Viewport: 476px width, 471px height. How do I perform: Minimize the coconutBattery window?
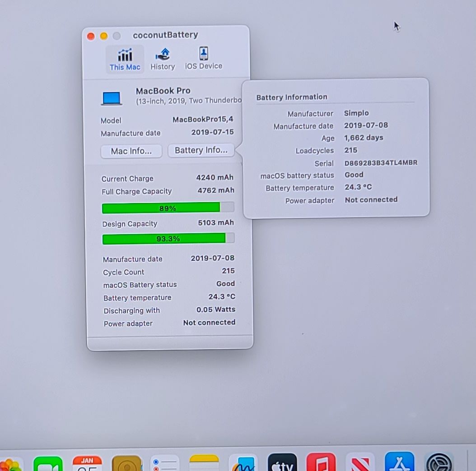(104, 36)
